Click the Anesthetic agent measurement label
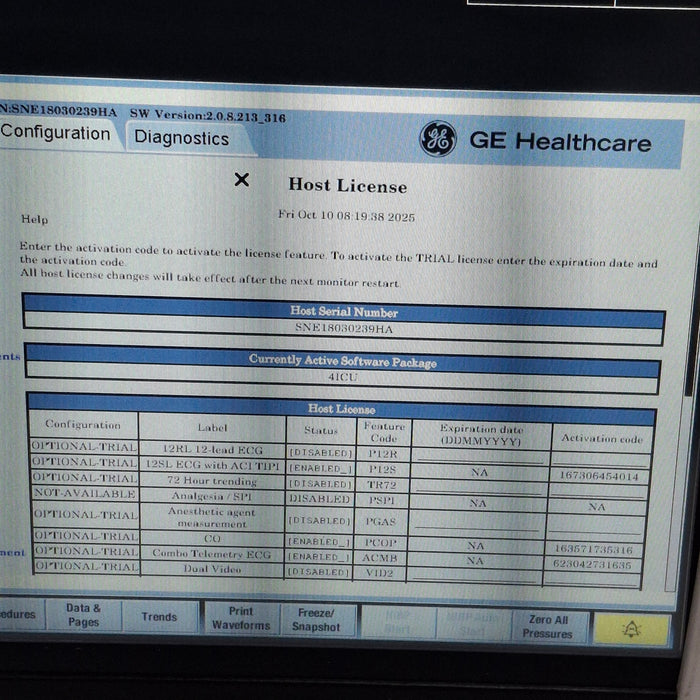Image resolution: width=700 pixels, height=700 pixels. 212,517
